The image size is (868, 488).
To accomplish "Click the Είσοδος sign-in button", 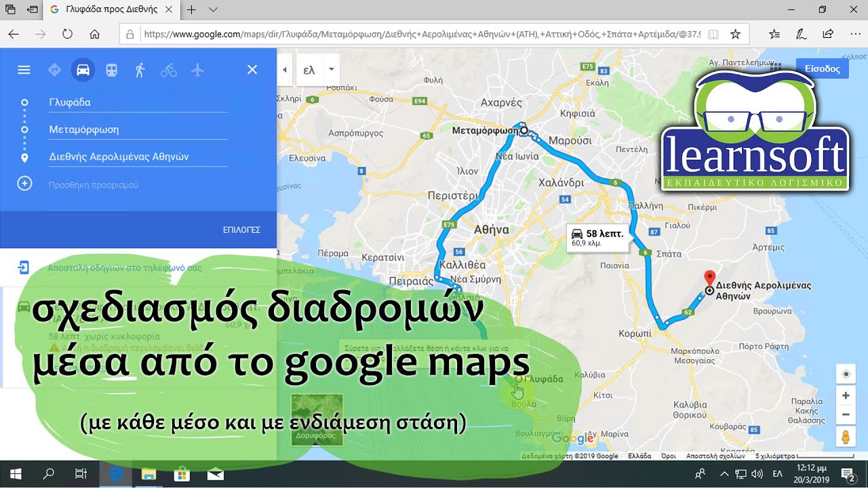I will (x=823, y=68).
